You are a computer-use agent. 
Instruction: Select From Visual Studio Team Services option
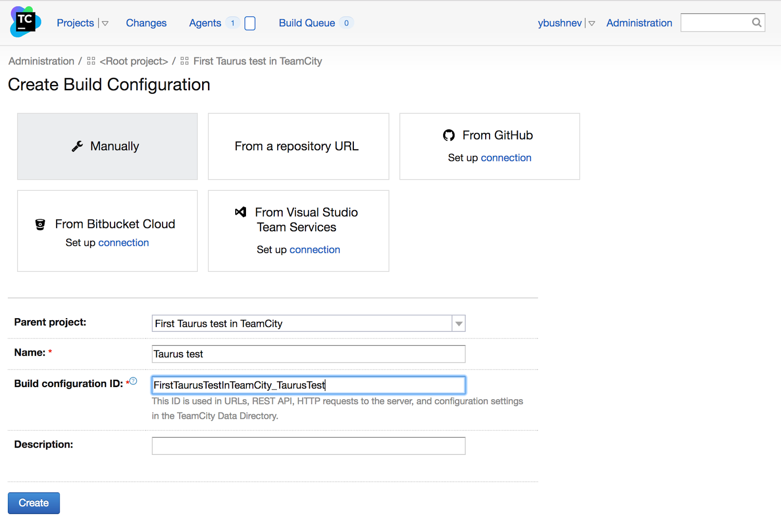(298, 231)
